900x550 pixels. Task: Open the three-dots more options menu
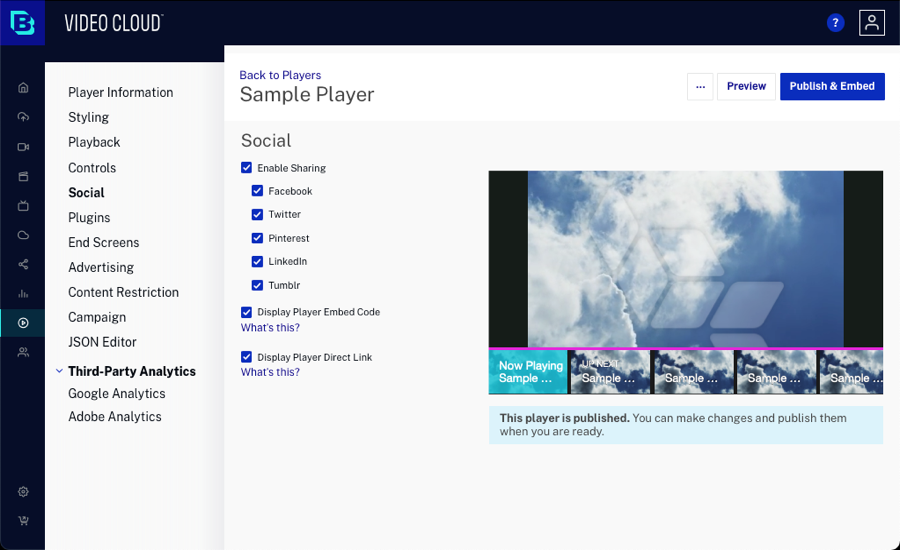pyautogui.click(x=700, y=87)
